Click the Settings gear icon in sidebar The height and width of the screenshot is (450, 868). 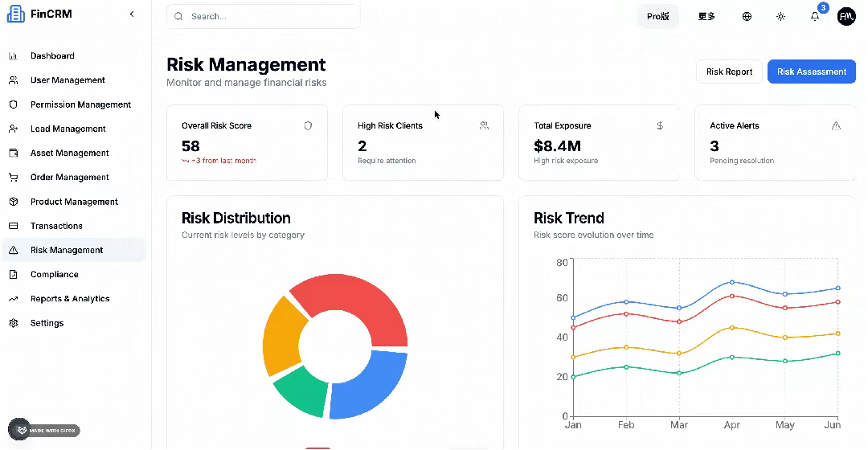click(x=14, y=323)
